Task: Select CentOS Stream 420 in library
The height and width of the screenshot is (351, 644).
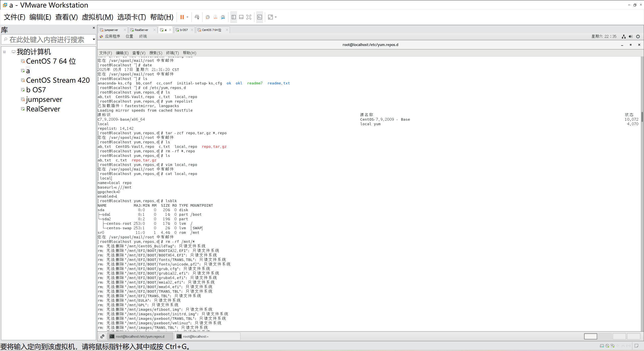Action: pos(58,80)
